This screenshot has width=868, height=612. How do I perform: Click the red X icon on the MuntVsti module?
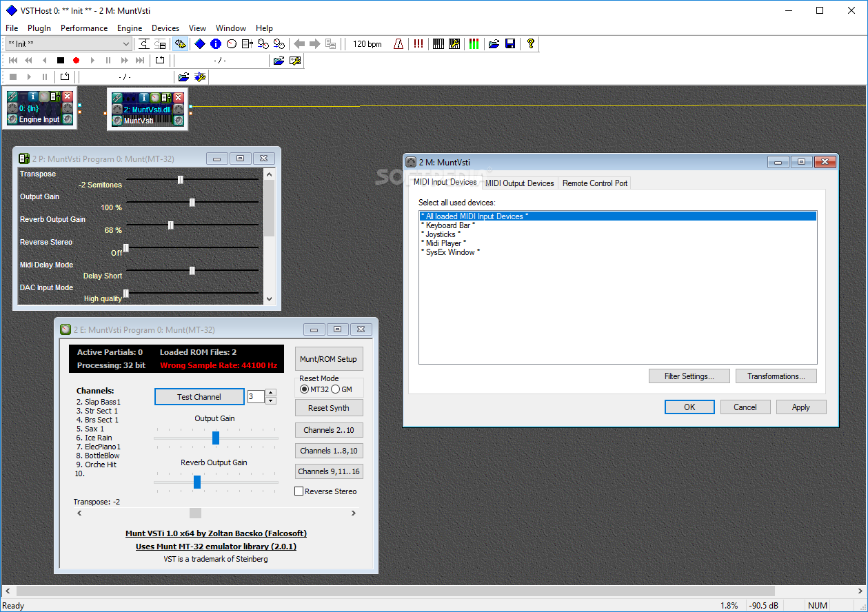pyautogui.click(x=178, y=98)
